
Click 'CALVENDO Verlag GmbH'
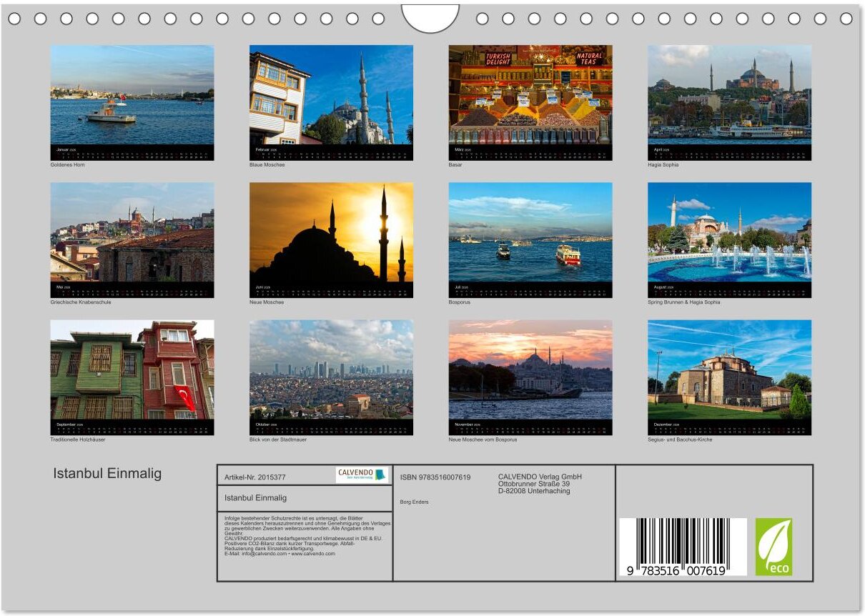(x=540, y=477)
